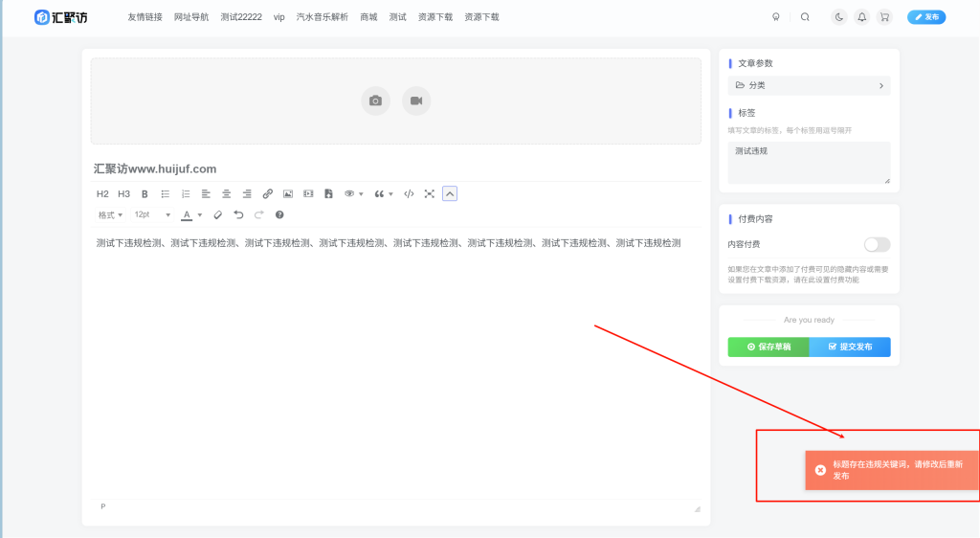
Task: Click the camera image upload icon
Action: pos(375,101)
